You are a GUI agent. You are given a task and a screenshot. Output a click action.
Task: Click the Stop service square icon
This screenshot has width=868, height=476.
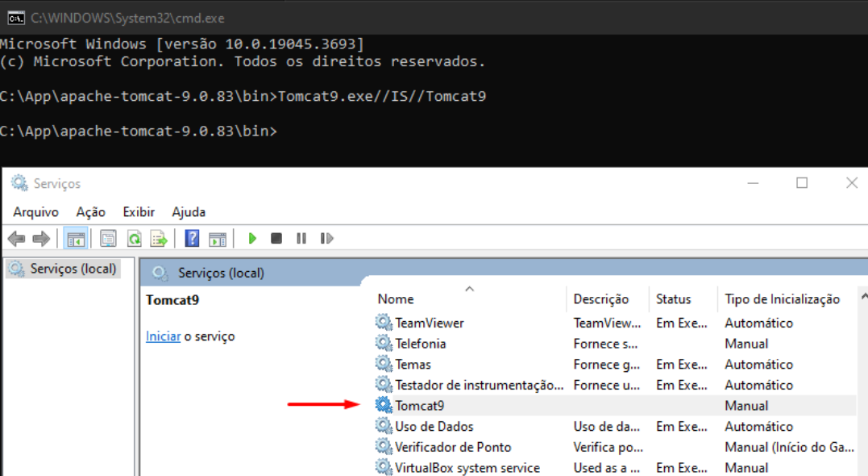[x=276, y=239]
